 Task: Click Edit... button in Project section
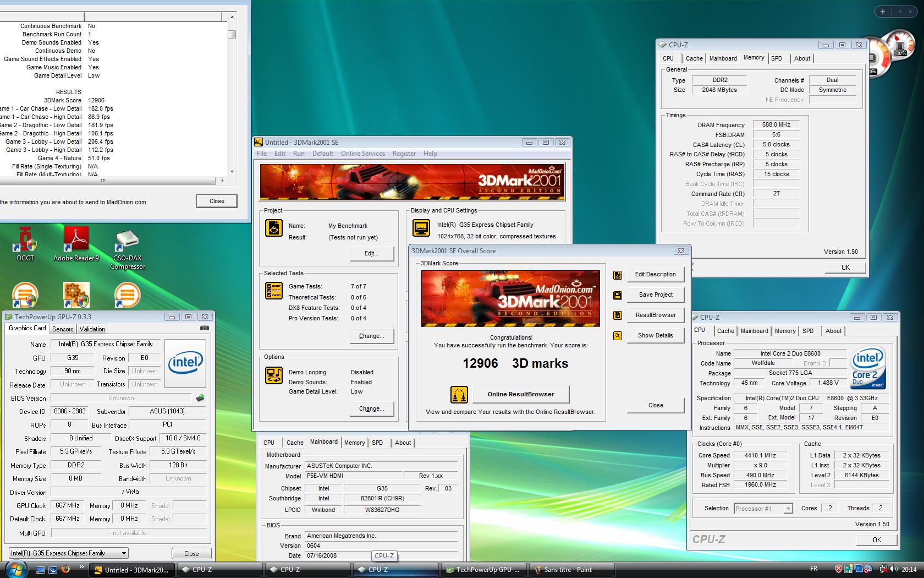click(x=372, y=253)
